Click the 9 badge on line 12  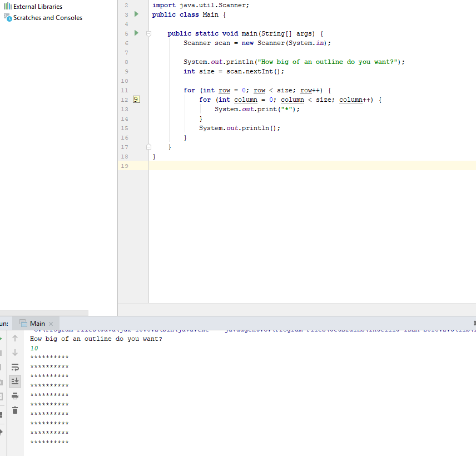136,100
